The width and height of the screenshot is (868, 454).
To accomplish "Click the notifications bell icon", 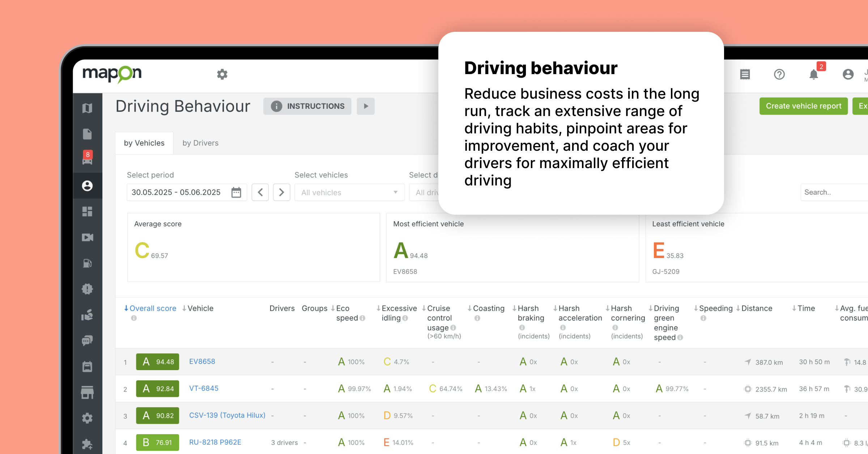I will pyautogui.click(x=813, y=74).
